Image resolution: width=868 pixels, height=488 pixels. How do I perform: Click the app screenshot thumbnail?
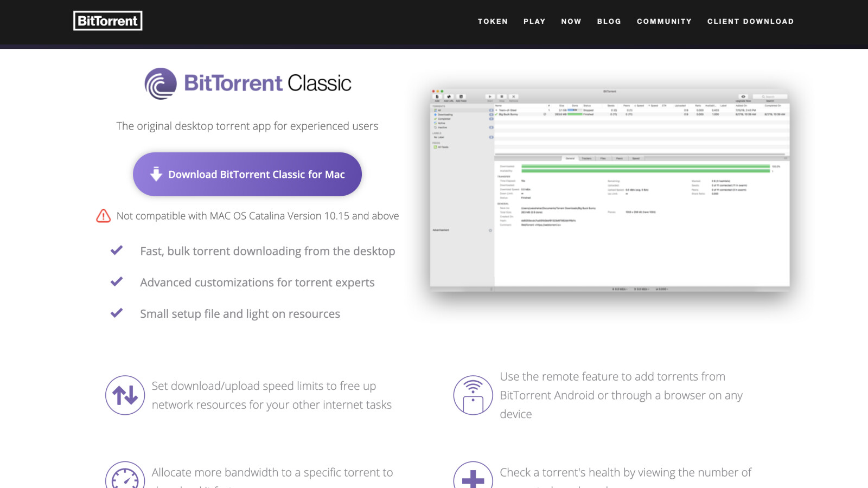(x=610, y=190)
